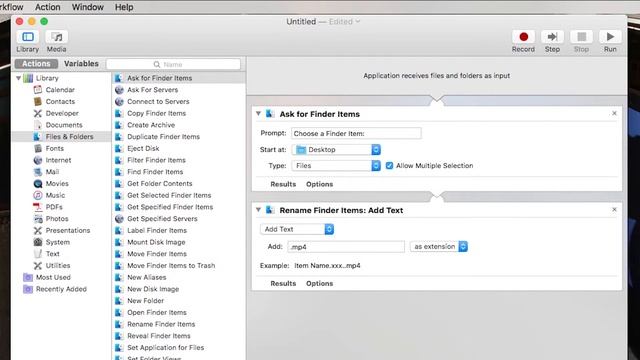Select Files & Folders category

pyautogui.click(x=61, y=137)
